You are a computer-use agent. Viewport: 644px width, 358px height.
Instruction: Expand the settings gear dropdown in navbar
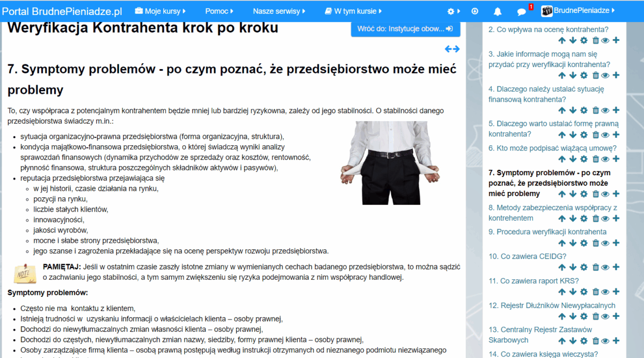pos(453,11)
